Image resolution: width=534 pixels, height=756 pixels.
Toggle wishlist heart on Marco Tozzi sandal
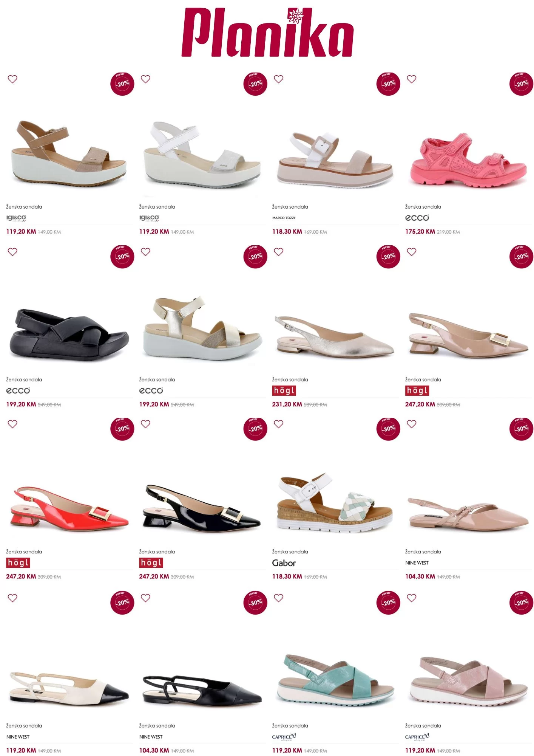[x=278, y=79]
